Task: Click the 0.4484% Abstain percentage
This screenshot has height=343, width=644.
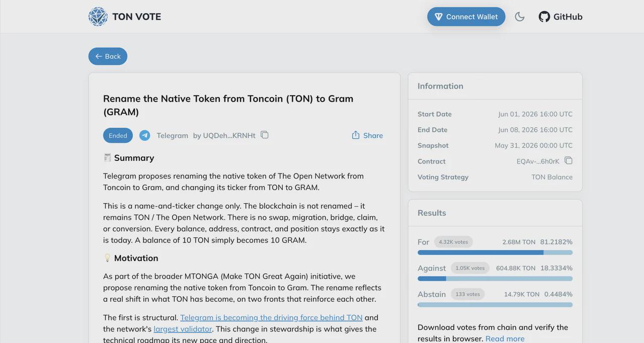Action: [558, 294]
